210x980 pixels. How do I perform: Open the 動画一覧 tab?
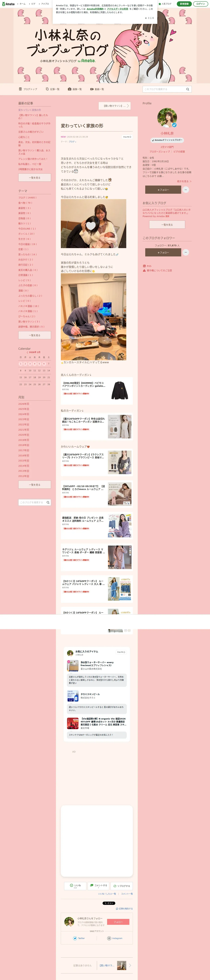[x=97, y=89]
